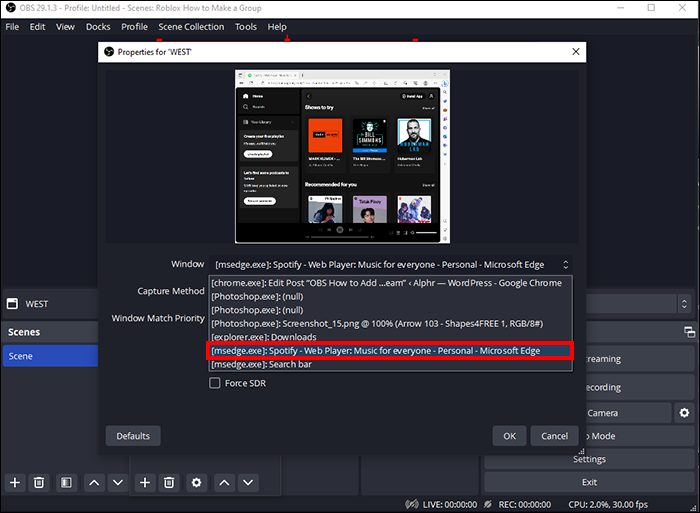Open Virtual Camera settings gear icon
Image resolution: width=700 pixels, height=513 pixels.
tap(684, 413)
